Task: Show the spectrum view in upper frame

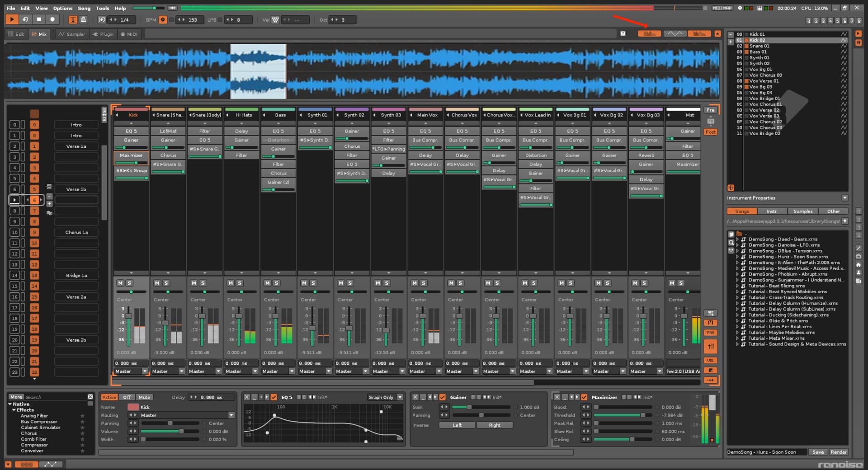Action: (699, 34)
